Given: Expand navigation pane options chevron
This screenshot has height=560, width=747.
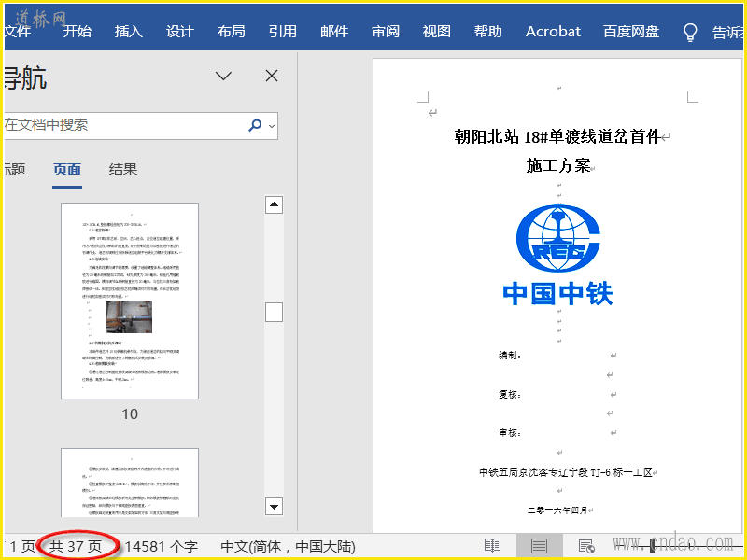Looking at the screenshot, I should (x=223, y=76).
